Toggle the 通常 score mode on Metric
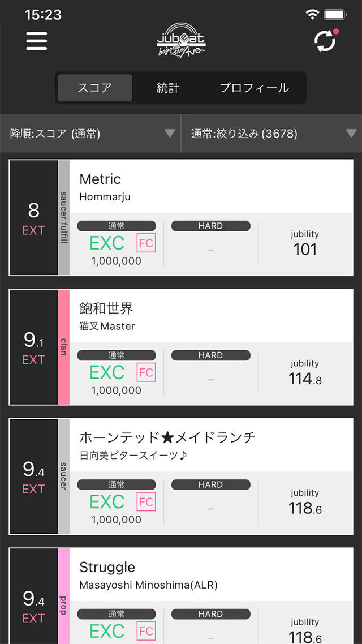362x644 pixels. (x=117, y=225)
